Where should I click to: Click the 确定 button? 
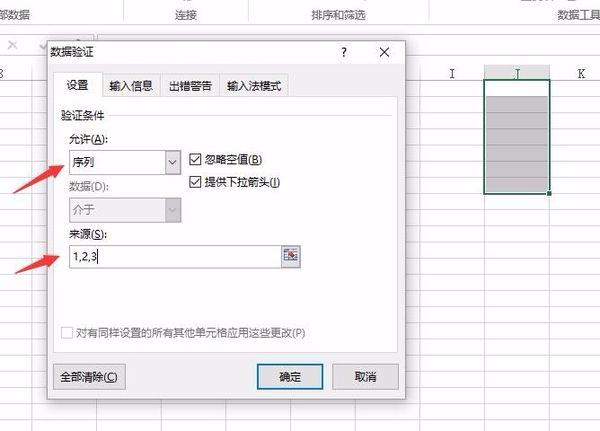pyautogui.click(x=290, y=377)
